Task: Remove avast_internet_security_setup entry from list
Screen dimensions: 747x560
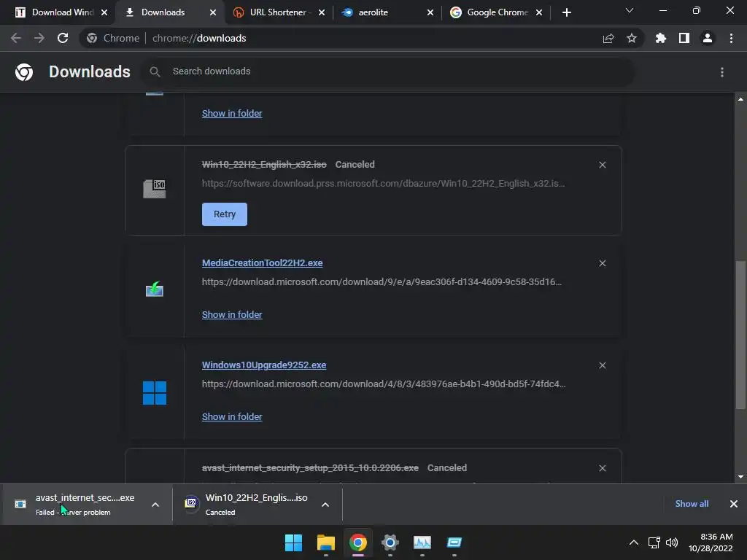Action: click(x=602, y=468)
